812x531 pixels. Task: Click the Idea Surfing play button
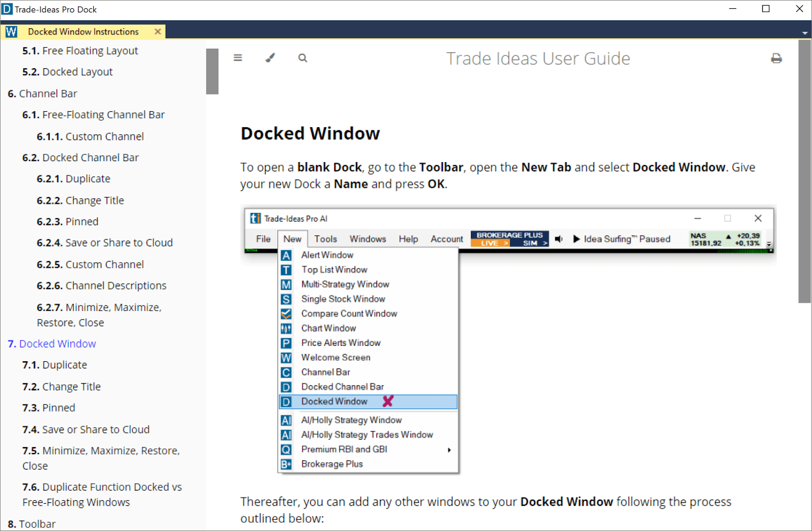point(576,239)
